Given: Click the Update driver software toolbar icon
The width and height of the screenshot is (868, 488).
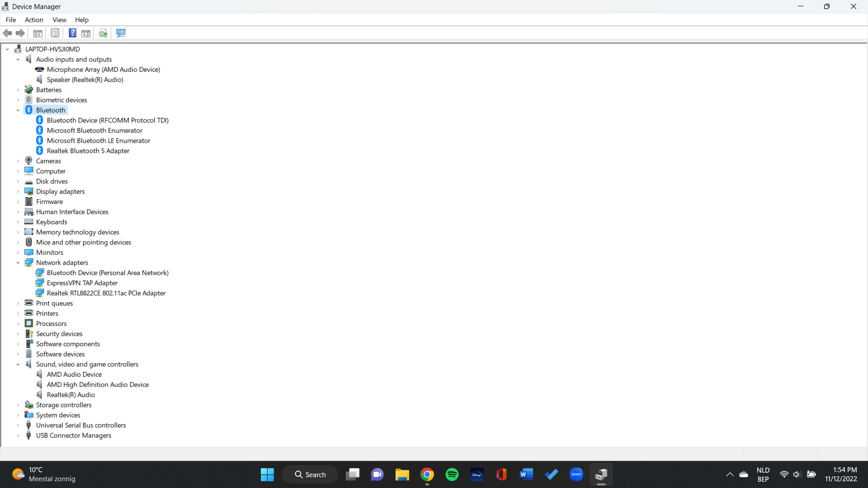Looking at the screenshot, I should [103, 33].
